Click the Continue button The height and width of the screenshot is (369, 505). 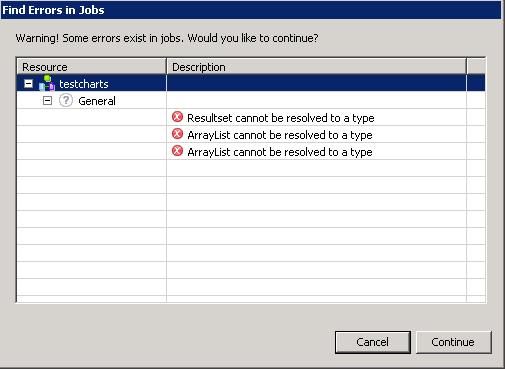point(454,342)
